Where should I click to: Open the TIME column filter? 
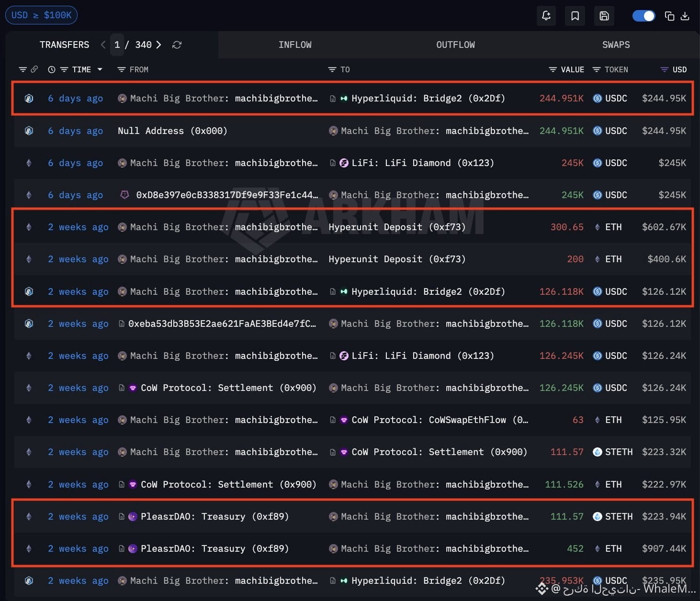tap(64, 69)
